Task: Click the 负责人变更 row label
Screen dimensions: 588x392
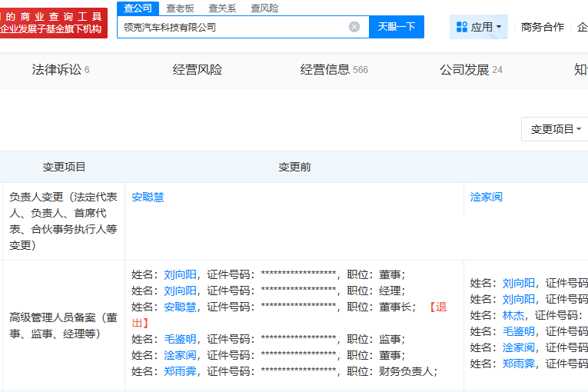Action: [x=63, y=221]
